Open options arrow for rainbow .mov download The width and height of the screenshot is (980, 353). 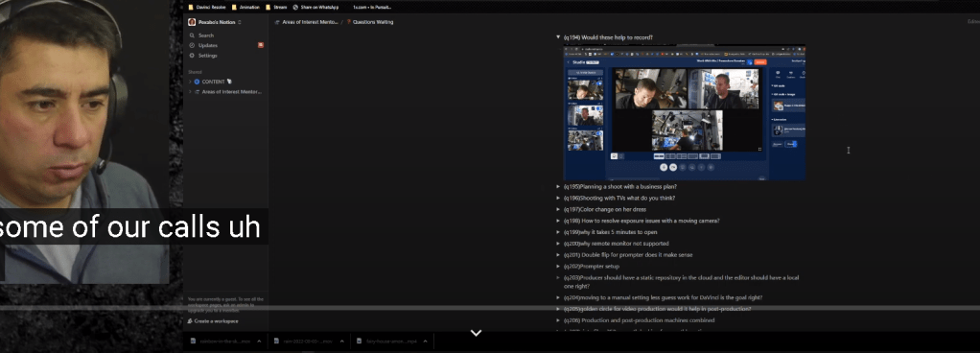259,341
